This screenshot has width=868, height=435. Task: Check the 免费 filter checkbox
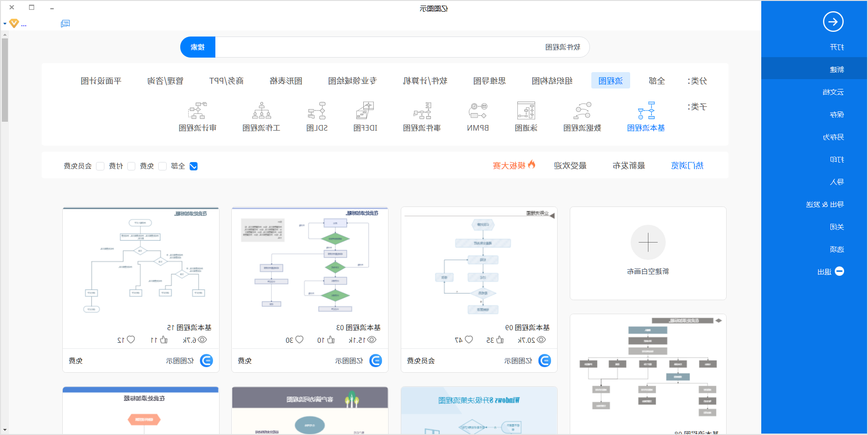162,166
